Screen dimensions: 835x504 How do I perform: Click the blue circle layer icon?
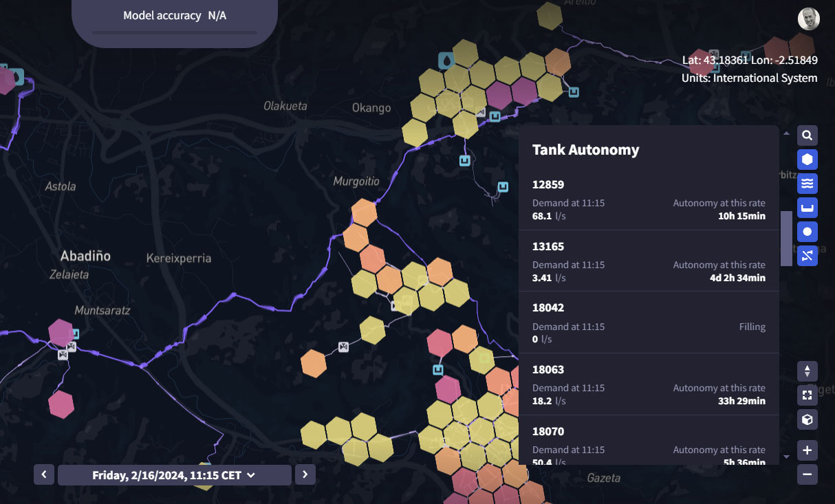[807, 232]
